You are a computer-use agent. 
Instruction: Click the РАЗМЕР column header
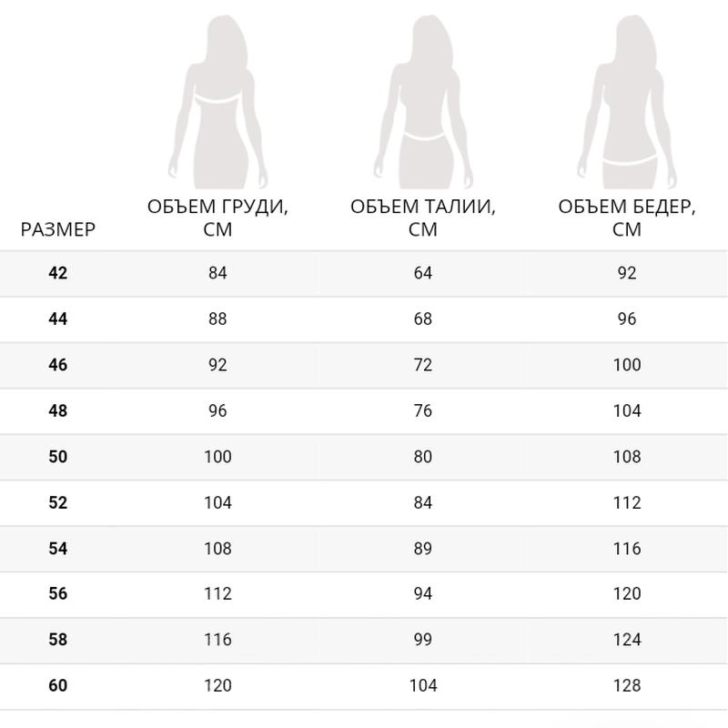point(58,229)
